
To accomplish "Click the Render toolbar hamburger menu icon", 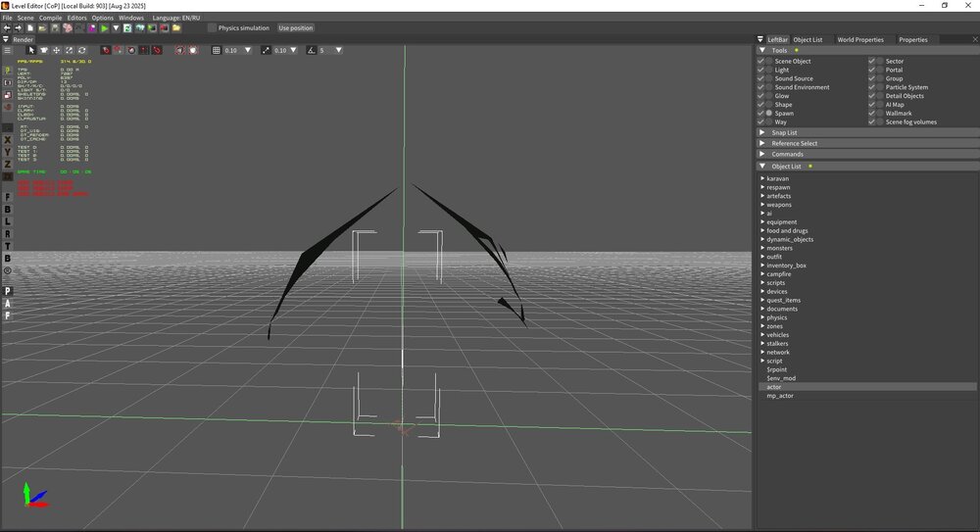I will click(8, 50).
